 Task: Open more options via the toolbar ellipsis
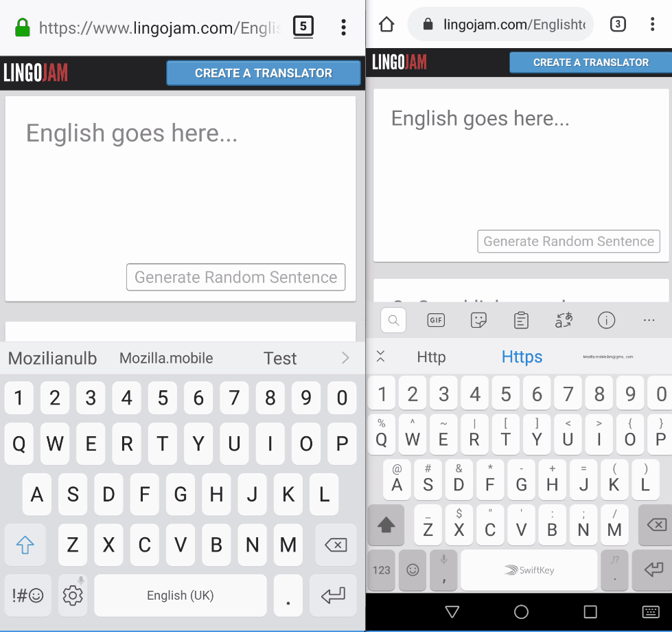pyautogui.click(x=649, y=319)
